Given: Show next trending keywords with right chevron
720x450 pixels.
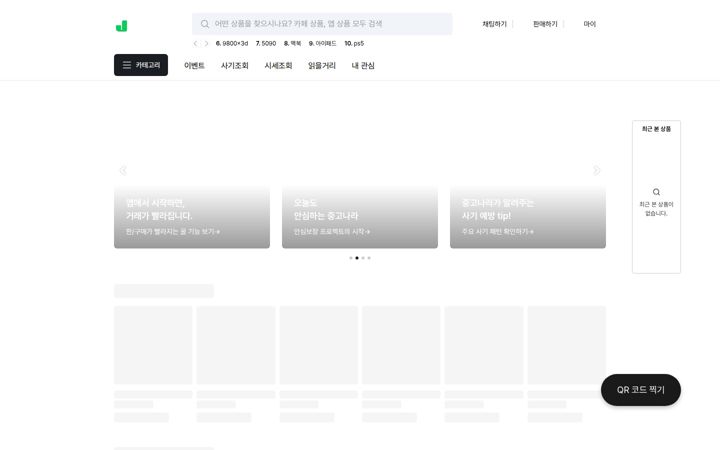Looking at the screenshot, I should pyautogui.click(x=206, y=44).
